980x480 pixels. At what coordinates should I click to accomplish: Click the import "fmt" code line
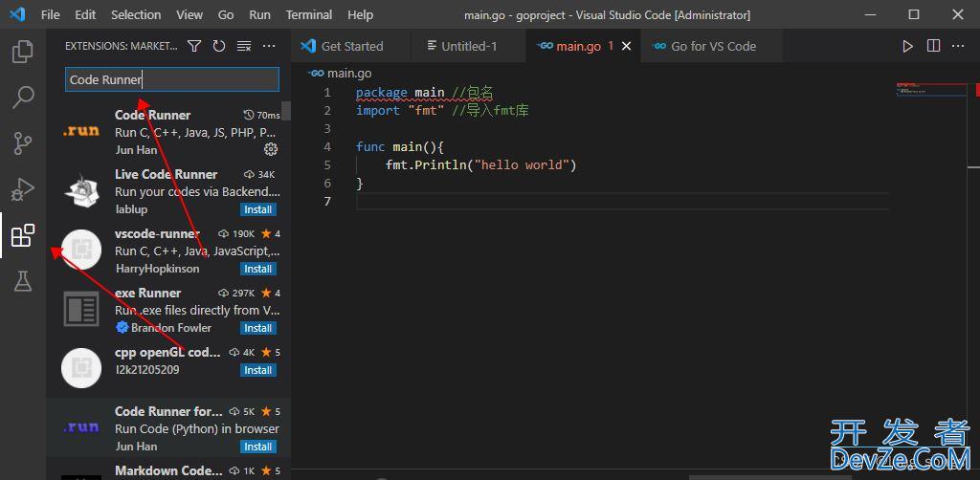click(x=442, y=111)
